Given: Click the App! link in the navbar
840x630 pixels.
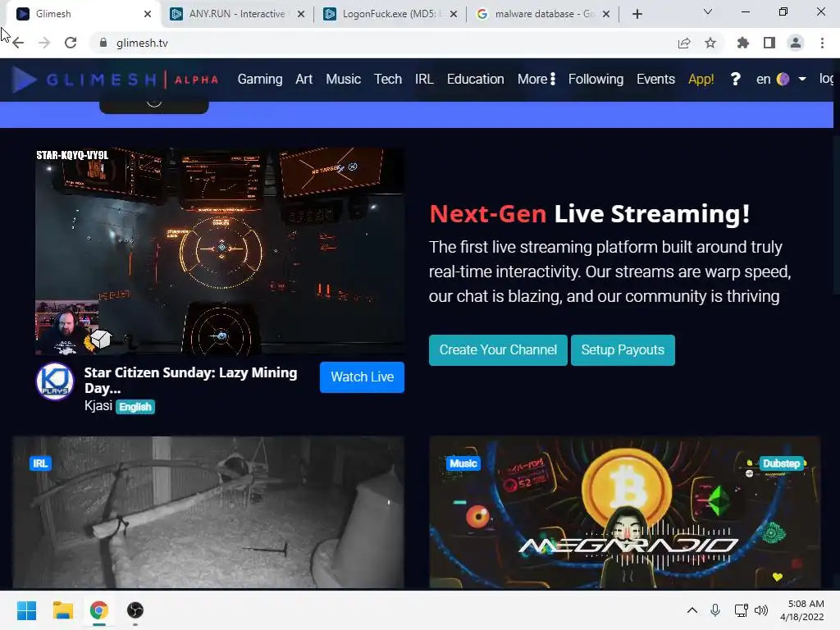Looking at the screenshot, I should pos(701,80).
